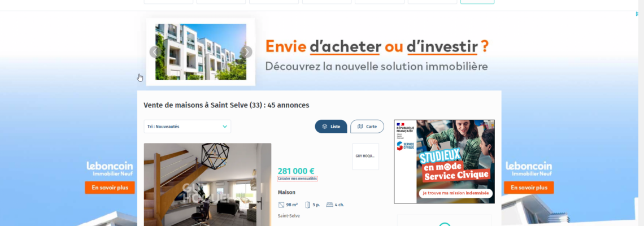The width and height of the screenshot is (644, 226).
Task: Click Calculer mes mensualités link
Action: [297, 179]
